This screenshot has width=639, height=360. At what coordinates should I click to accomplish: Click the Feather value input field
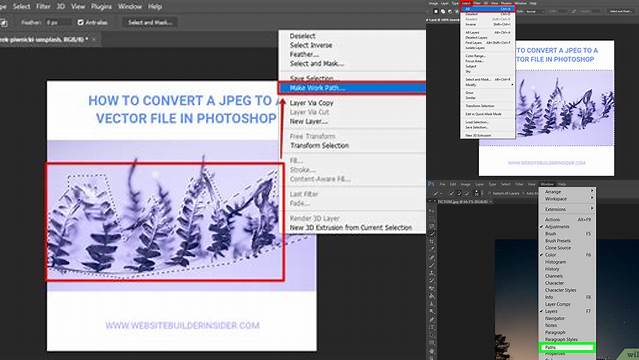click(x=58, y=22)
